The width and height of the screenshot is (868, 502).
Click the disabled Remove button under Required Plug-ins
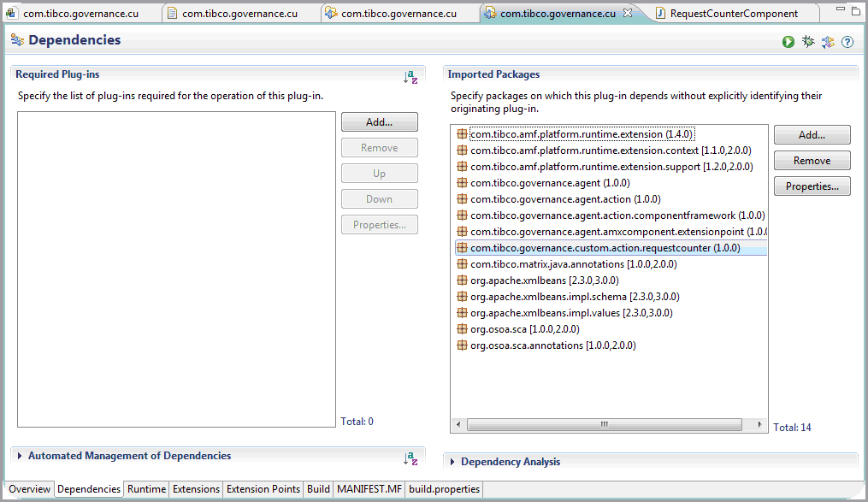tap(379, 148)
